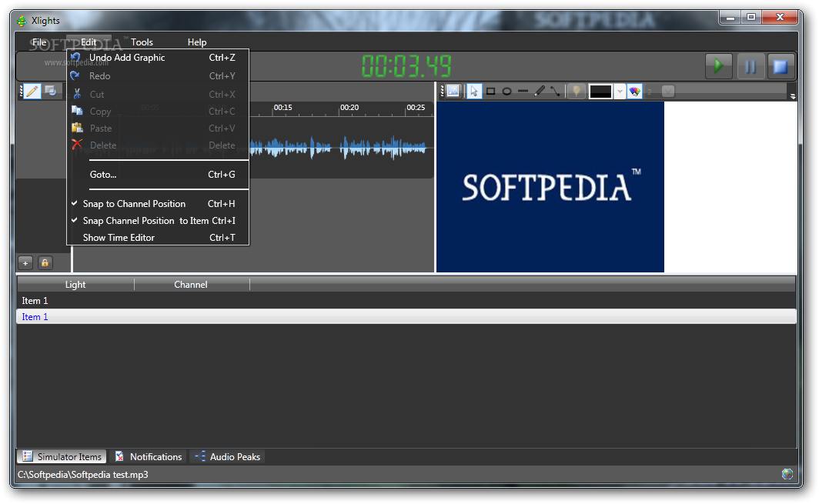Open the Tools menu

(x=142, y=42)
